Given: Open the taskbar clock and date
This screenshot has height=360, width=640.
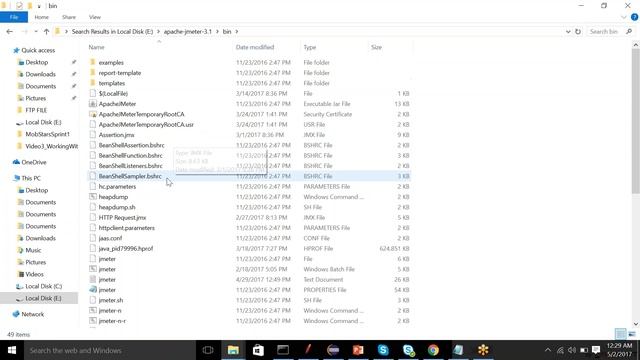Looking at the screenshot, I should pyautogui.click(x=619, y=350).
